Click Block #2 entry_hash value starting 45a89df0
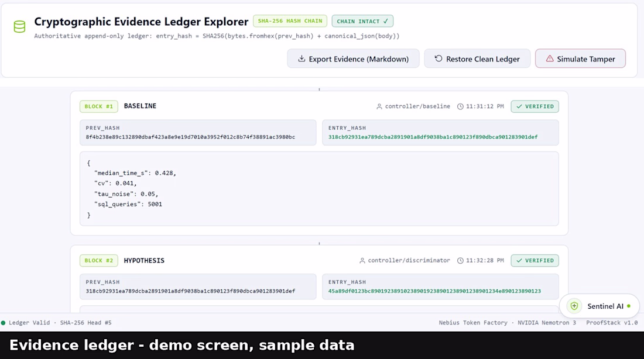The width and height of the screenshot is (644, 359). coord(434,291)
